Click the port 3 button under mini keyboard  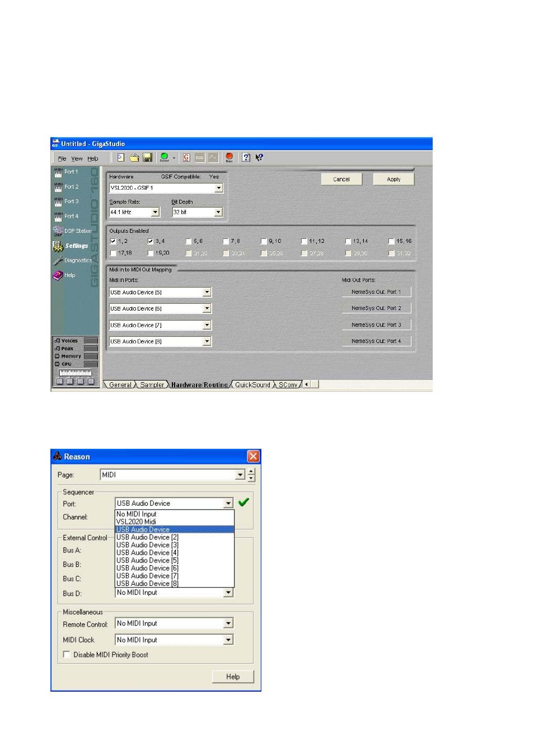[x=80, y=382]
